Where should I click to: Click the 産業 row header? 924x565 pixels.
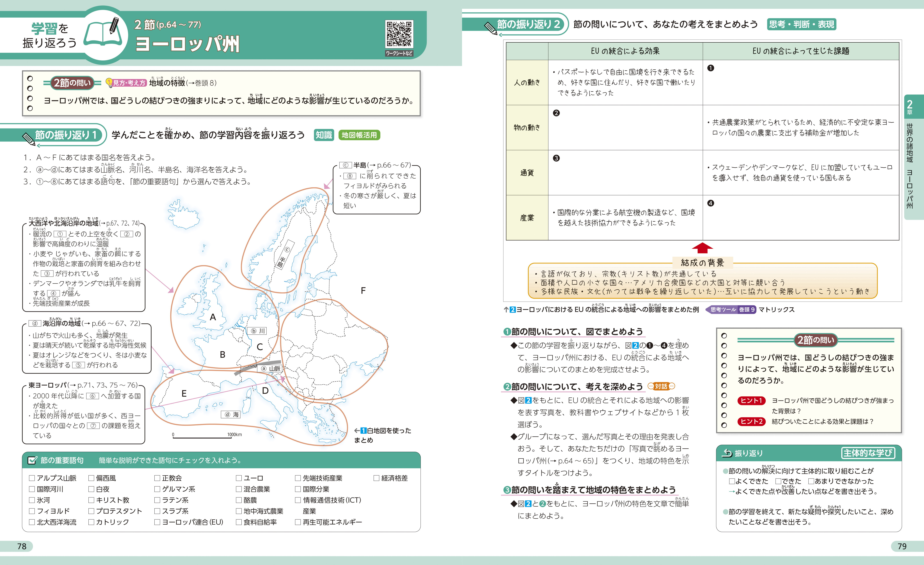coord(527,218)
